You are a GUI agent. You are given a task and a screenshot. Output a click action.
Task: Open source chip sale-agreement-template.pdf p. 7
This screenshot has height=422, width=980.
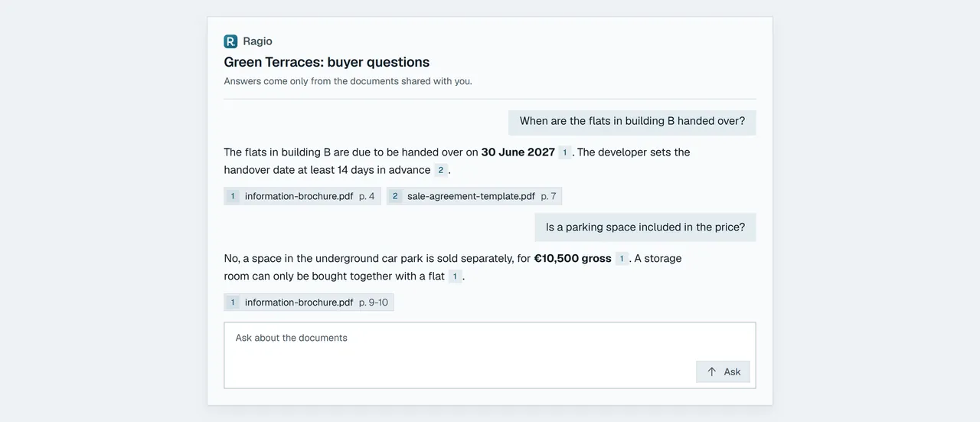[x=475, y=196]
